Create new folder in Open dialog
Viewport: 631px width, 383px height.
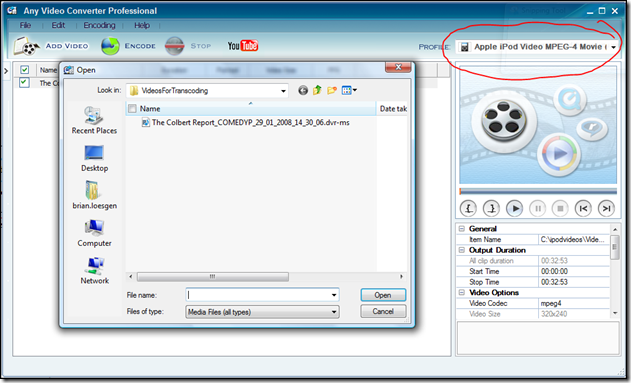[x=332, y=90]
